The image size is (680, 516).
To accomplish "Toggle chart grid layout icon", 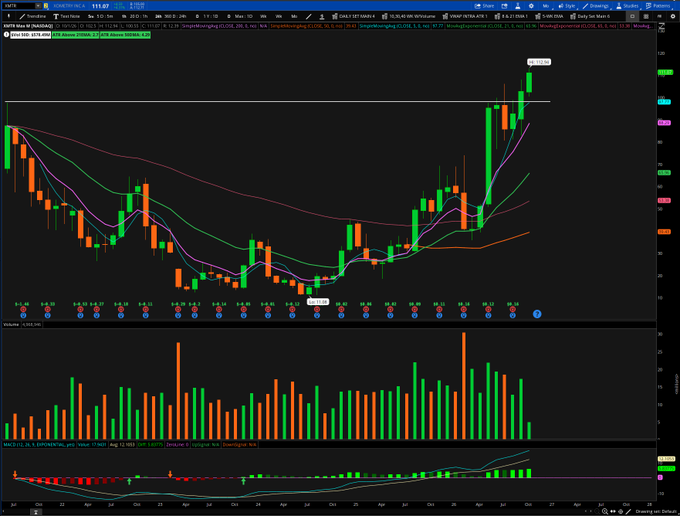I will pyautogui.click(x=646, y=16).
